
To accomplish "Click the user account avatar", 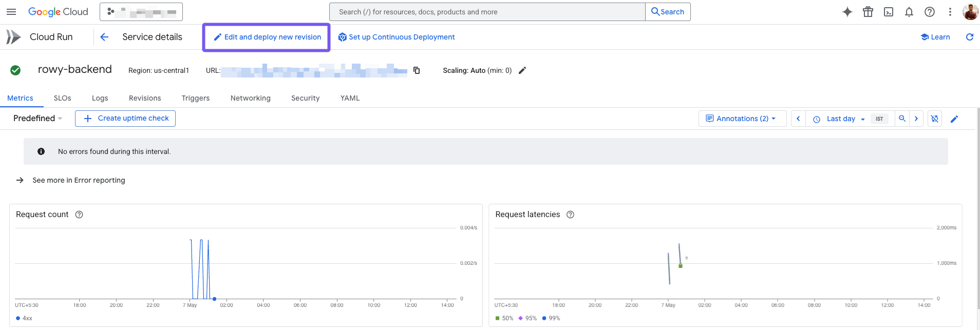I will [x=970, y=12].
